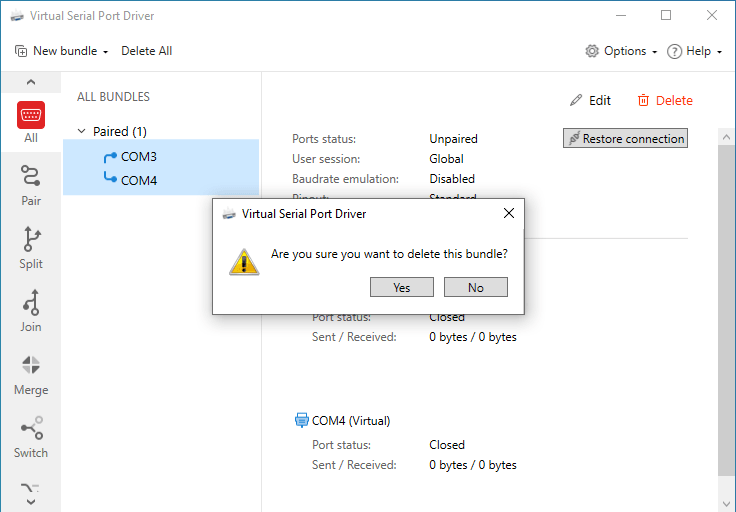Click the Edit bundle button
736x512 pixels.
(x=590, y=100)
